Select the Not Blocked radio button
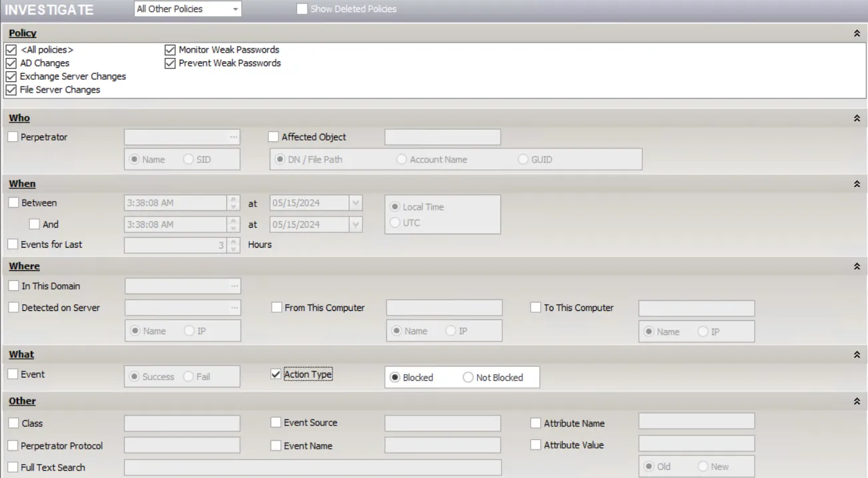 (x=468, y=377)
